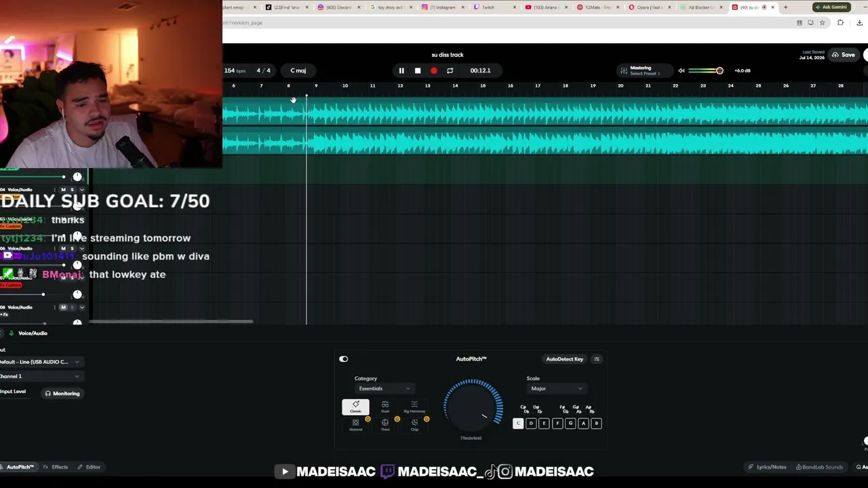868x488 pixels.
Task: Toggle the A note key
Action: pyautogui.click(x=583, y=424)
